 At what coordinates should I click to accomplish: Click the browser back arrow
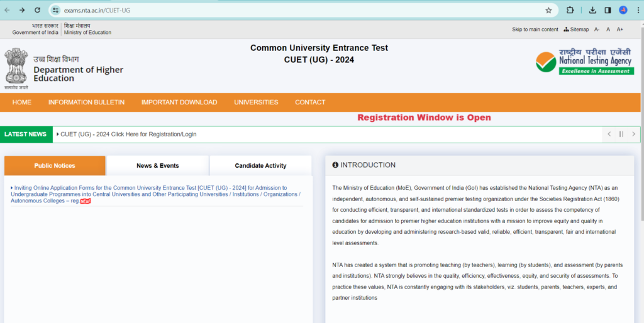click(7, 10)
